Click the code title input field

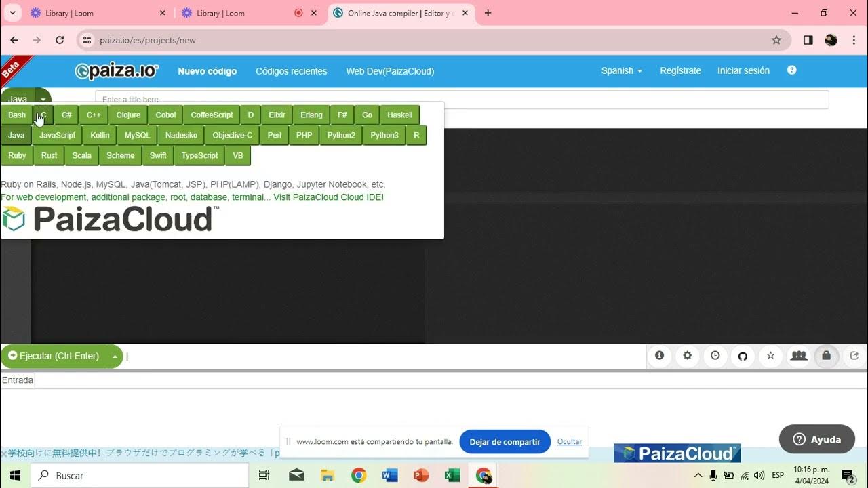tap(462, 100)
